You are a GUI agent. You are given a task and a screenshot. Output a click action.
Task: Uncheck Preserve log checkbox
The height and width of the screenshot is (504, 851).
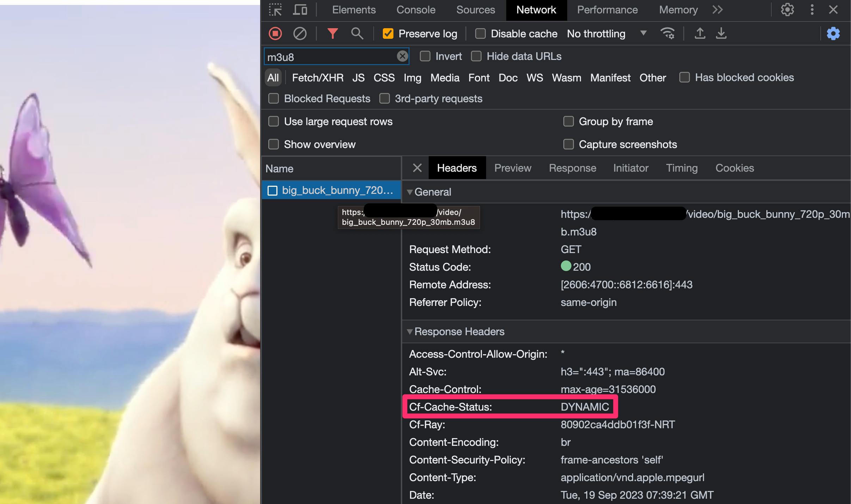[x=388, y=34]
